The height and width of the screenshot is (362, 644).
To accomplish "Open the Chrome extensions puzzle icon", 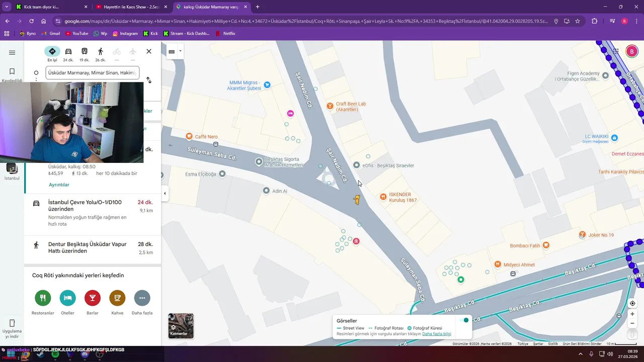I will coord(595,21).
